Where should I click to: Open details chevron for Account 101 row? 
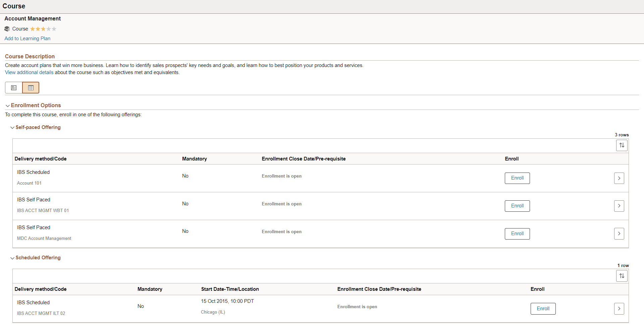point(619,178)
